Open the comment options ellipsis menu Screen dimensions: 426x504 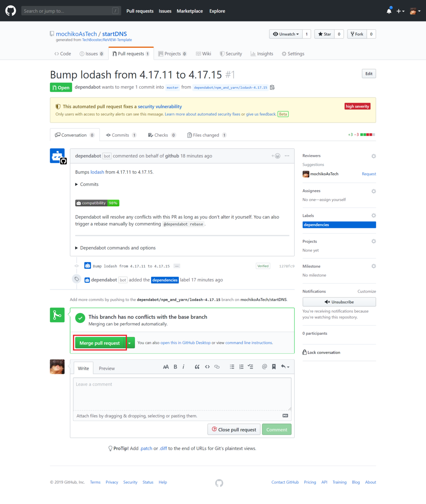[287, 156]
